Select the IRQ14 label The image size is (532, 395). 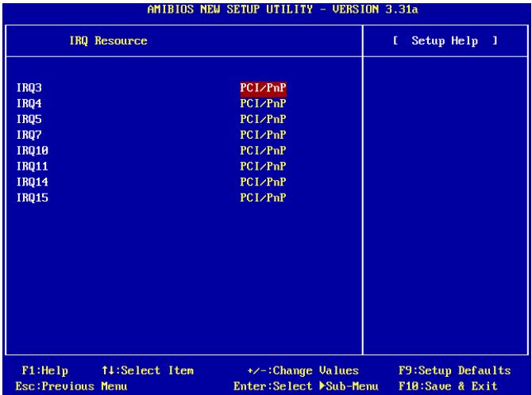click(x=33, y=182)
